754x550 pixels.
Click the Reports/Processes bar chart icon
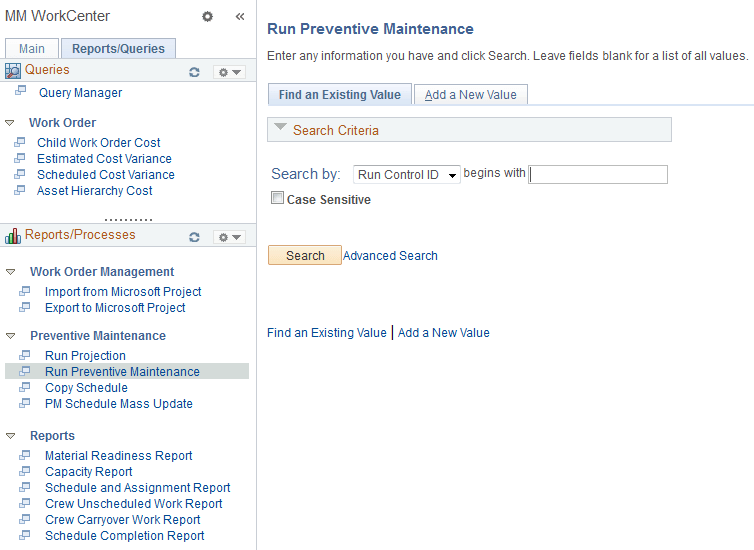coord(13,236)
